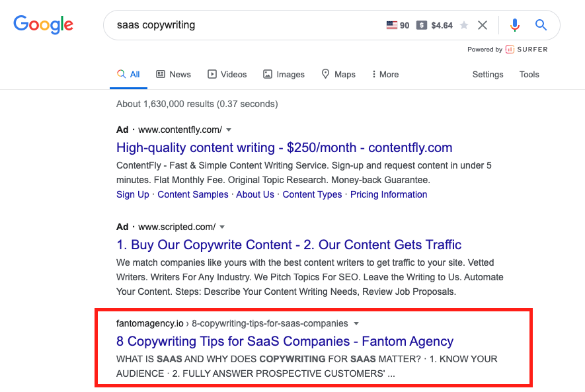585x392 pixels.
Task: Clear the search box with the X icon
Action: pos(483,25)
